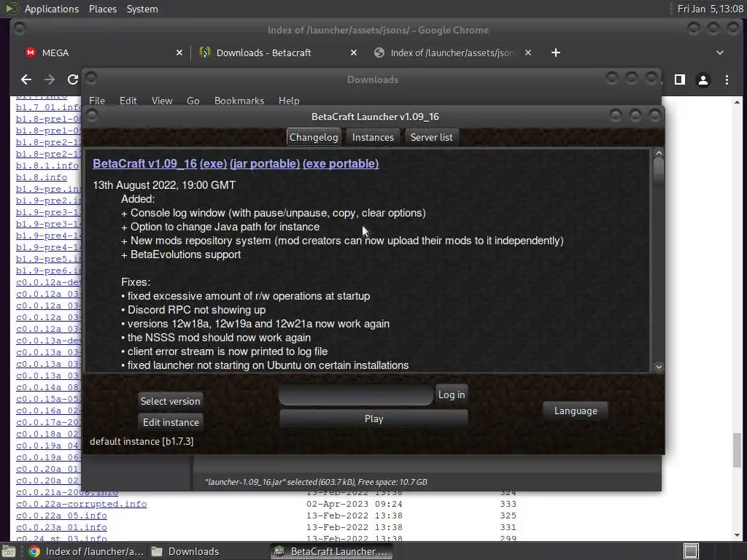Click the Select version button
The image size is (747, 560).
(170, 401)
